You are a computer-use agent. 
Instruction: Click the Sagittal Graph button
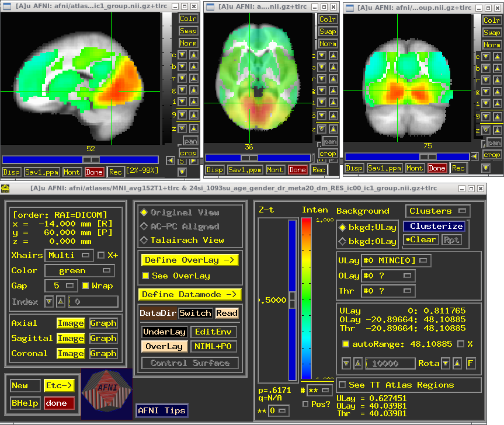(103, 338)
